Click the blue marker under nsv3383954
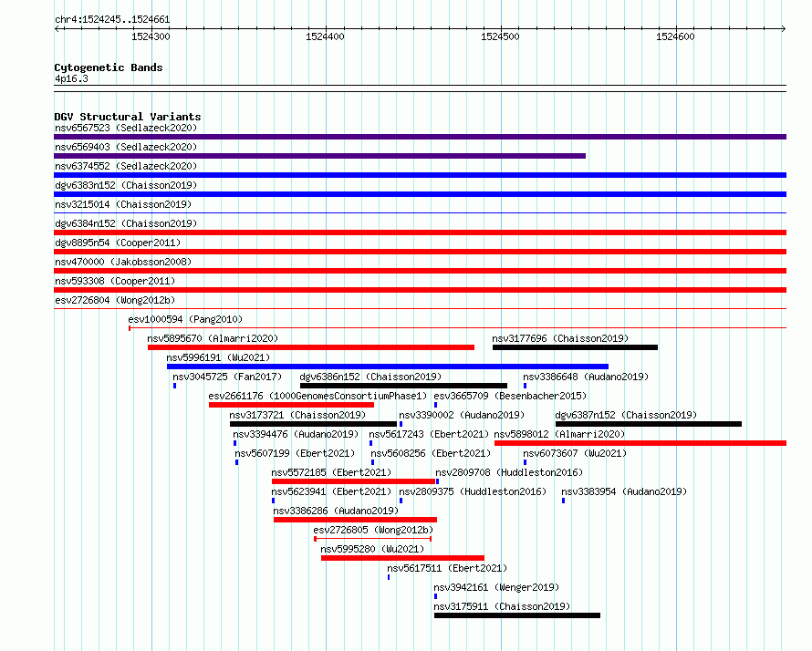812x651 pixels. click(x=564, y=501)
